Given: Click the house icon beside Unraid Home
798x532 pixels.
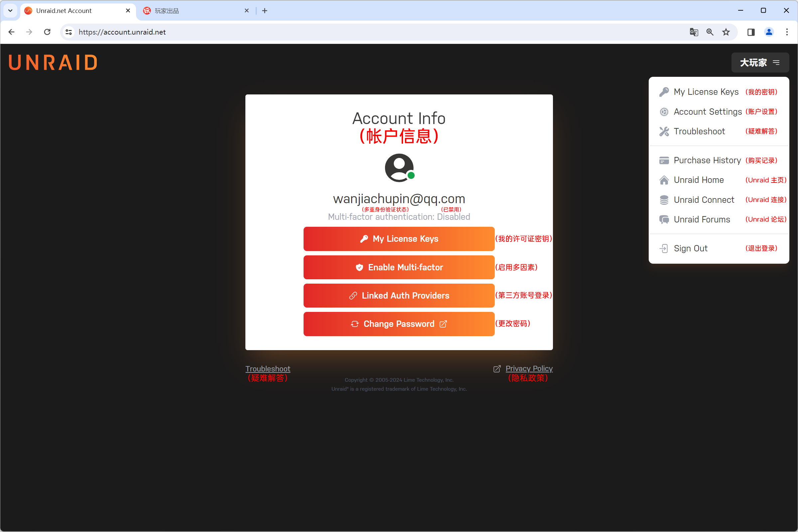Looking at the screenshot, I should pyautogui.click(x=664, y=180).
